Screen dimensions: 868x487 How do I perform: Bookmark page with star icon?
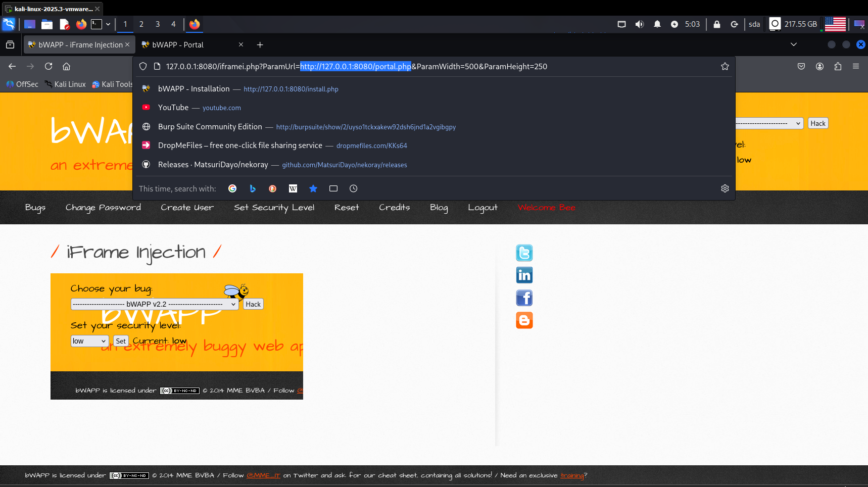pos(725,67)
